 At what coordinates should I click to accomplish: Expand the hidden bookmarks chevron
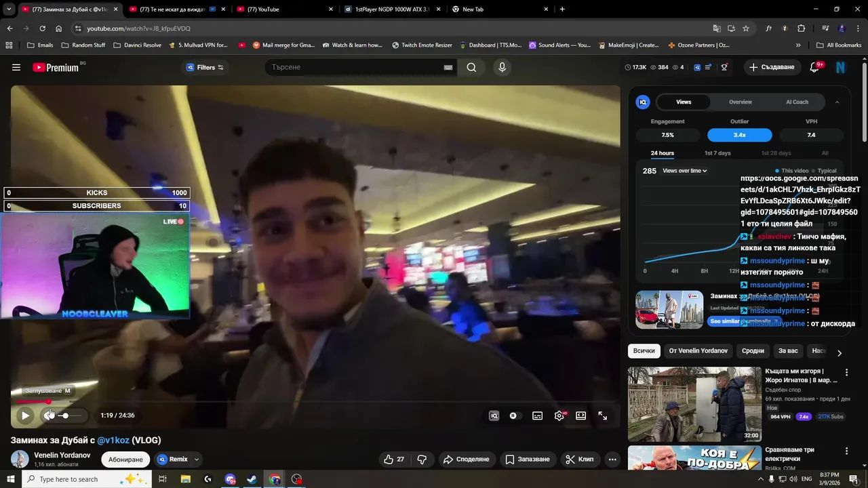pyautogui.click(x=798, y=45)
